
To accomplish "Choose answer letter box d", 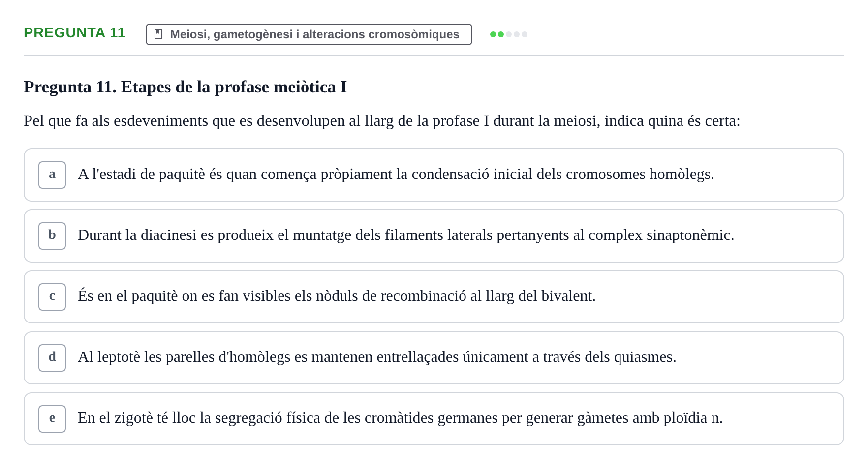I will (x=52, y=358).
